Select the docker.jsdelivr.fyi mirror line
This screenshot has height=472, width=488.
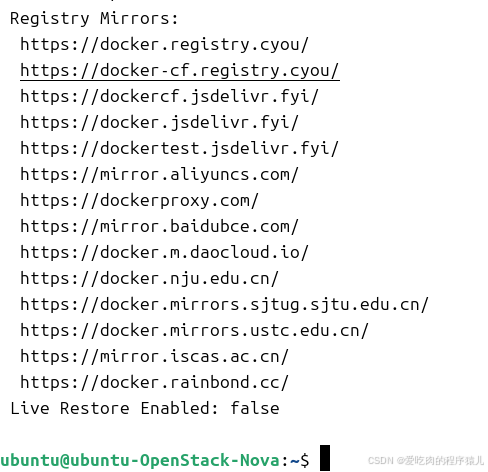click(x=159, y=123)
